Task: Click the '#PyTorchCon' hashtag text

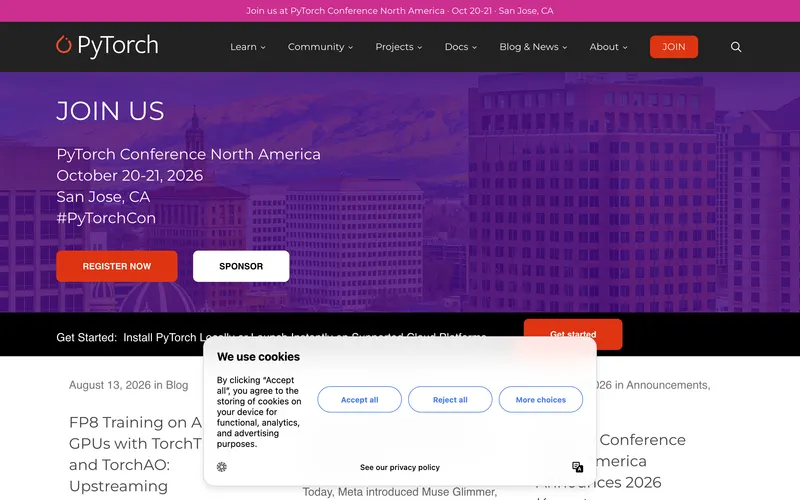Action: click(x=106, y=218)
